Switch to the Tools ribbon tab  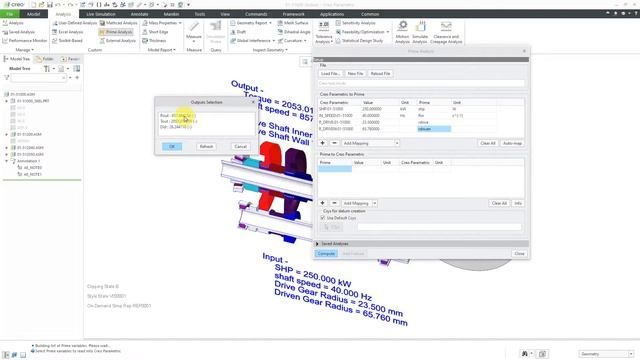click(x=200, y=14)
